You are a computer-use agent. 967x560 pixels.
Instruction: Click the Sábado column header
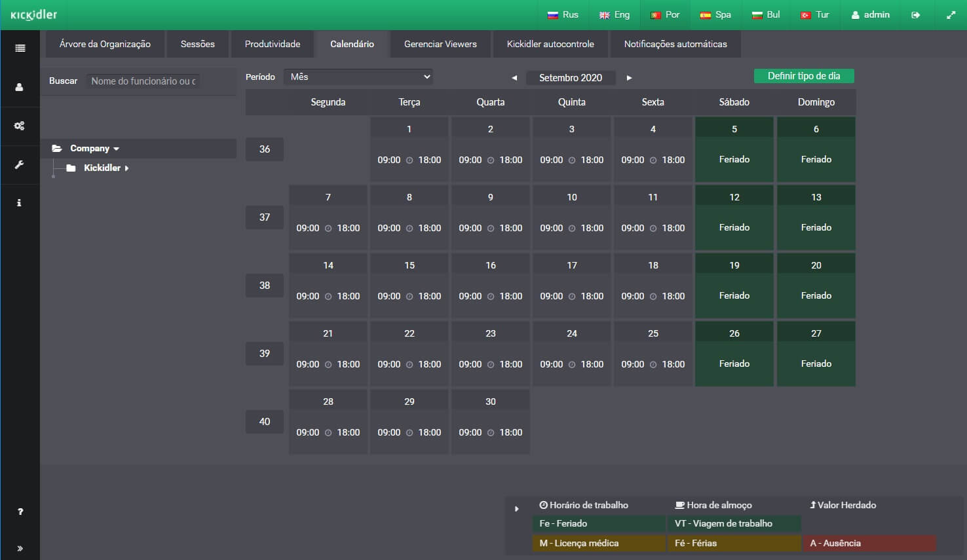734,102
